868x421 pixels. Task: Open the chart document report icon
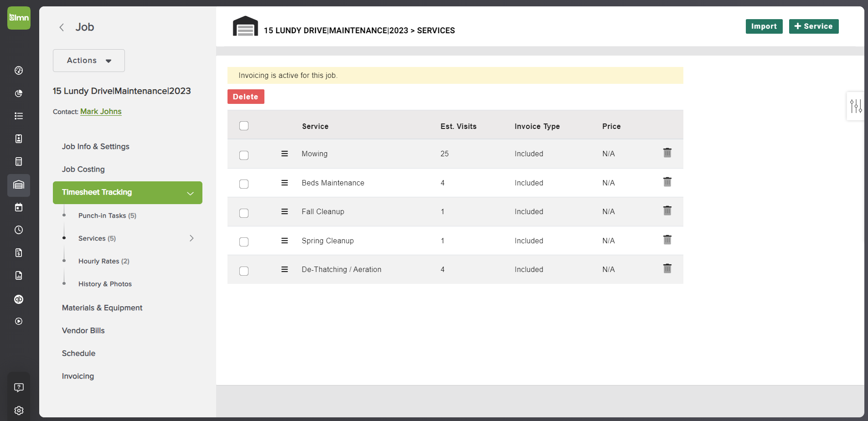(x=19, y=276)
